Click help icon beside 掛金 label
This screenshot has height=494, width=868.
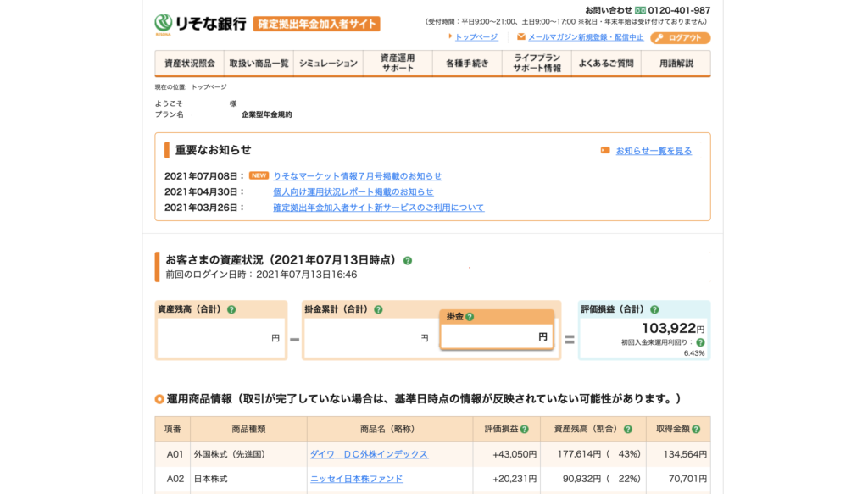click(x=470, y=317)
